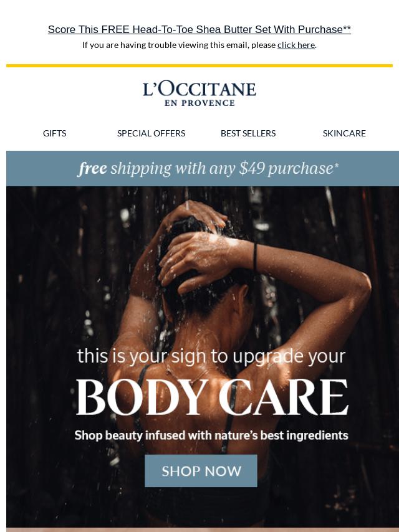This screenshot has height=532, width=399.
Task: Click the '$49' amount in shipping banner
Action: point(252,168)
